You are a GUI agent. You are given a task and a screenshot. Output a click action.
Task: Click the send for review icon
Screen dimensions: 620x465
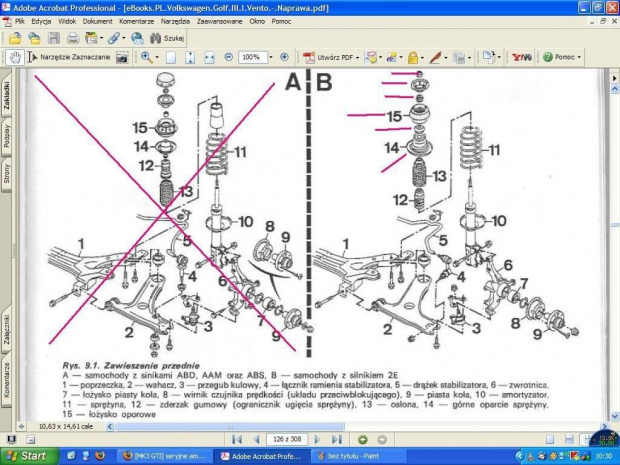391,58
